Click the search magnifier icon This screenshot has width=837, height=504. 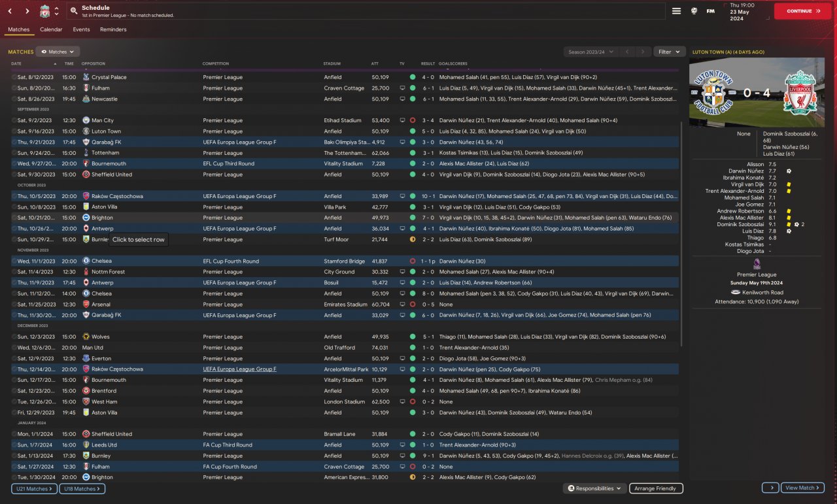pos(74,11)
